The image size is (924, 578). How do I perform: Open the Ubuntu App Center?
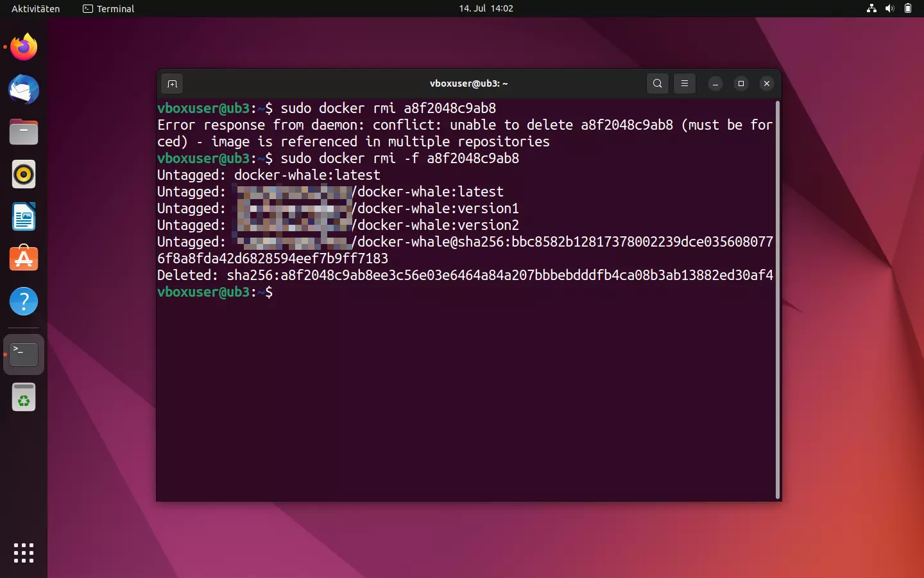(24, 259)
